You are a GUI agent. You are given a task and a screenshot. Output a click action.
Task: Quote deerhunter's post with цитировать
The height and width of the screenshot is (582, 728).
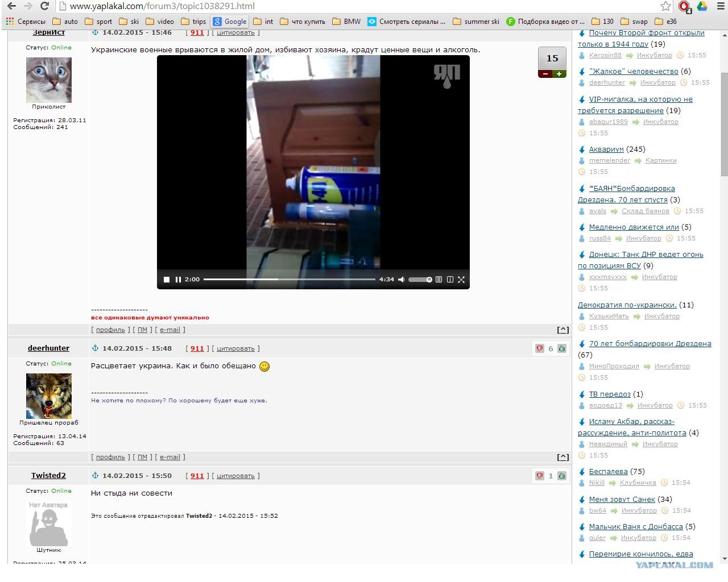tap(235, 348)
